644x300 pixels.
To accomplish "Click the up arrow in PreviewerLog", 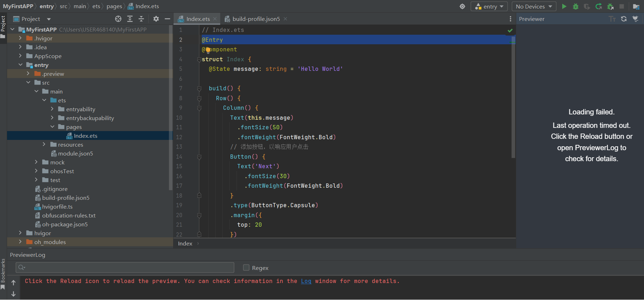I will (13, 283).
